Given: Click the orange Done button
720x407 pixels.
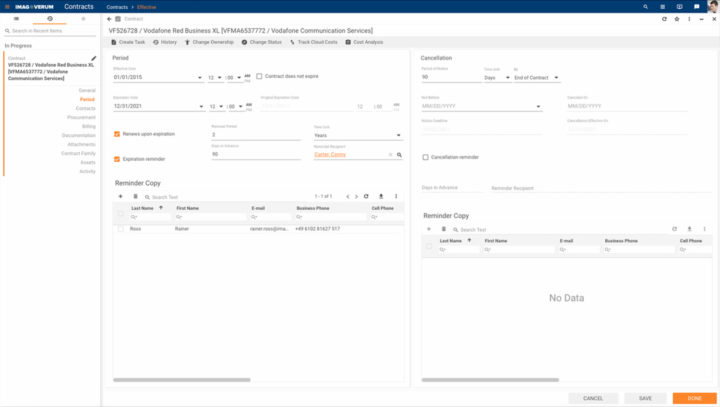Looking at the screenshot, I should point(694,398).
